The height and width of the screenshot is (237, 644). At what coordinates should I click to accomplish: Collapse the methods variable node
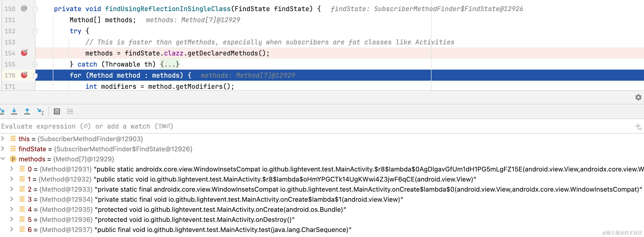[x=3, y=159]
